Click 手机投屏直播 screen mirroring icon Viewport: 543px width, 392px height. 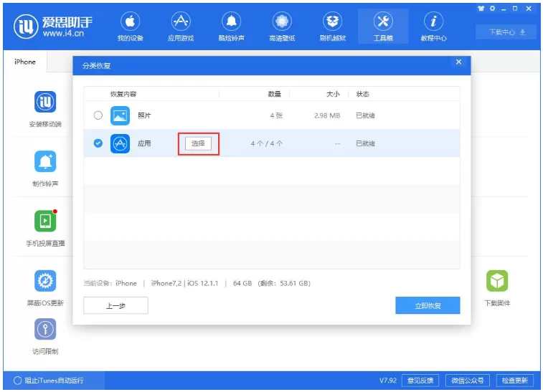click(x=45, y=221)
